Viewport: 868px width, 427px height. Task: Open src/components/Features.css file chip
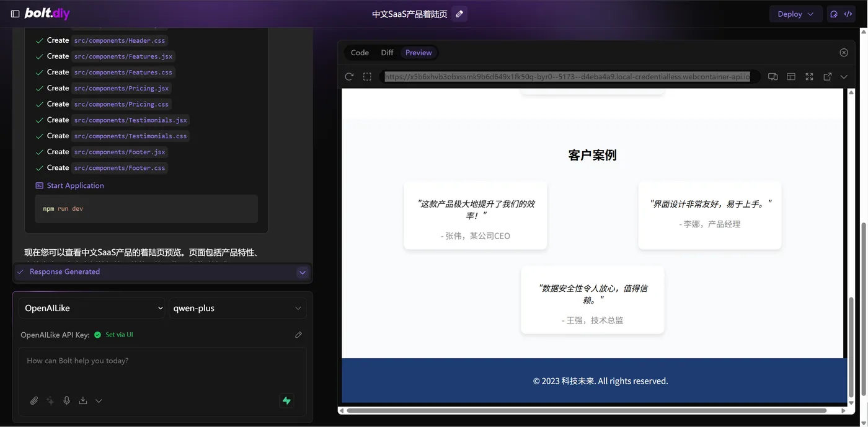pos(123,73)
